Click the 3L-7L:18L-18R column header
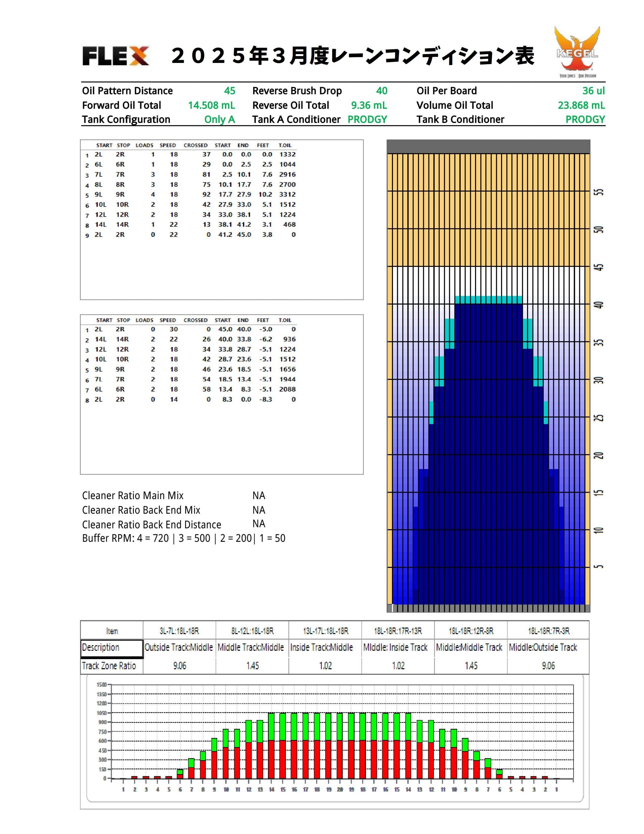644x834 pixels. [179, 631]
